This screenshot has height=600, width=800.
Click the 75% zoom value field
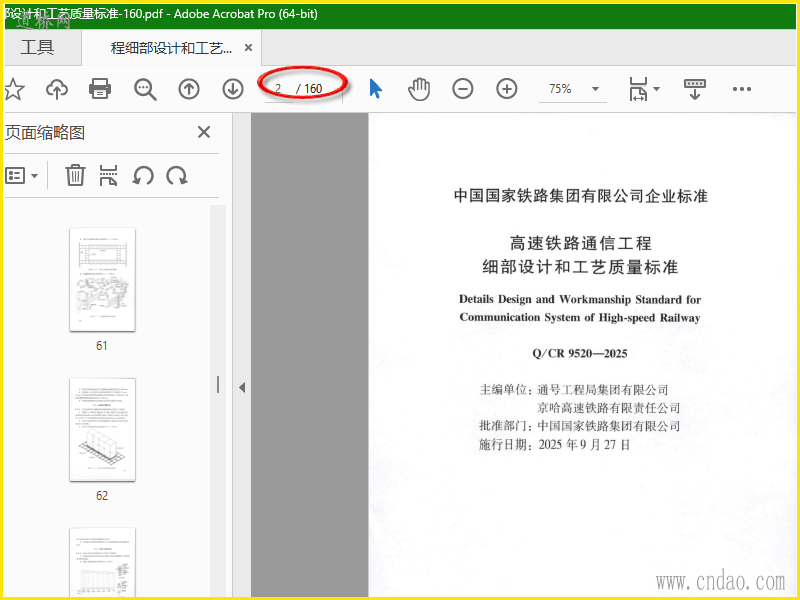560,89
